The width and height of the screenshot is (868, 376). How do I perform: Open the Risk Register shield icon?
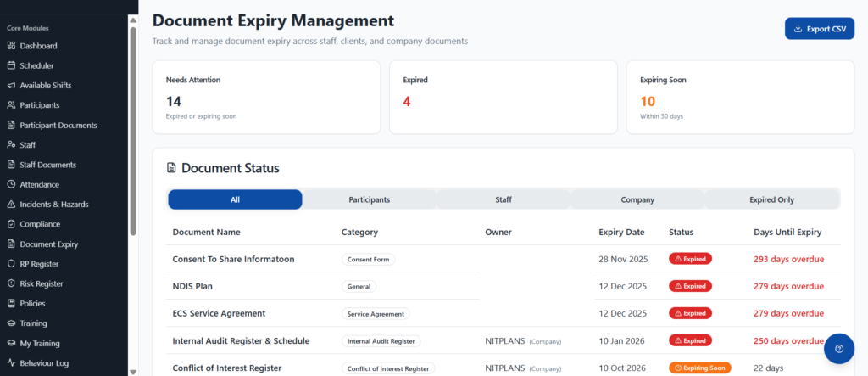[11, 283]
